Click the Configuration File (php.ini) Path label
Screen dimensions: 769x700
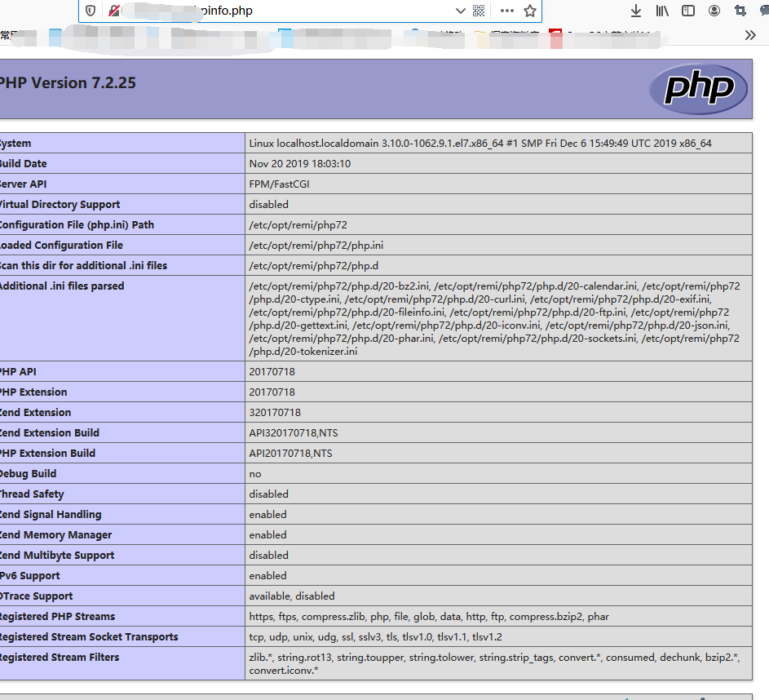click(x=77, y=225)
